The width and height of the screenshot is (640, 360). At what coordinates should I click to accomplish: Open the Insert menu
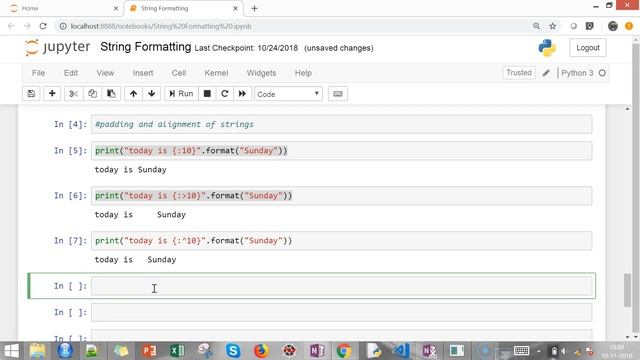(x=143, y=73)
